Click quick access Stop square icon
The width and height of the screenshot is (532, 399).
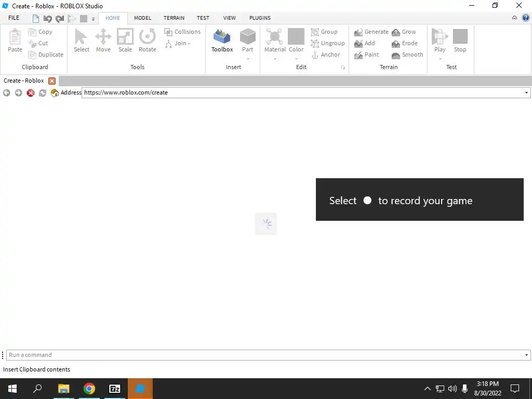(84, 18)
